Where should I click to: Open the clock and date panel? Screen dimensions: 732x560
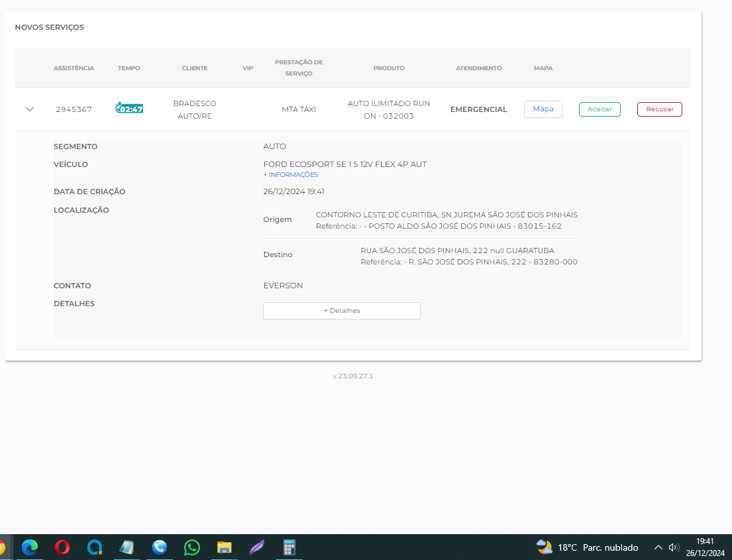(706, 547)
